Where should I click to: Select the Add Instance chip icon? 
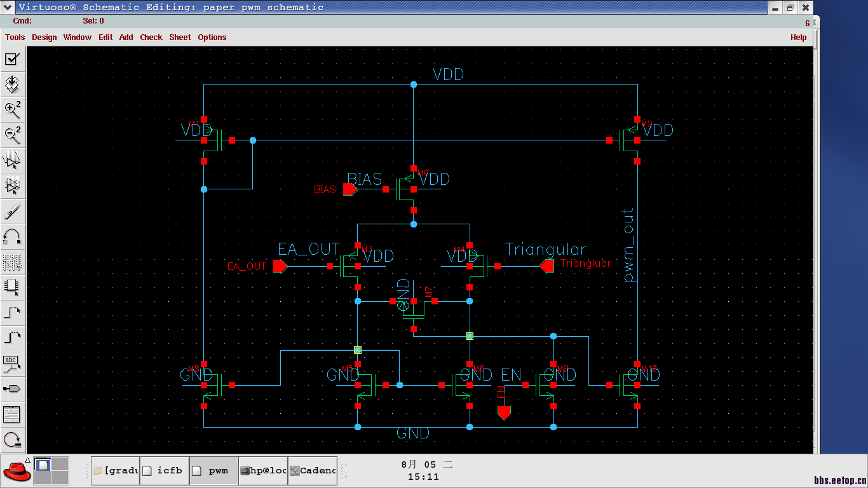pos(12,287)
